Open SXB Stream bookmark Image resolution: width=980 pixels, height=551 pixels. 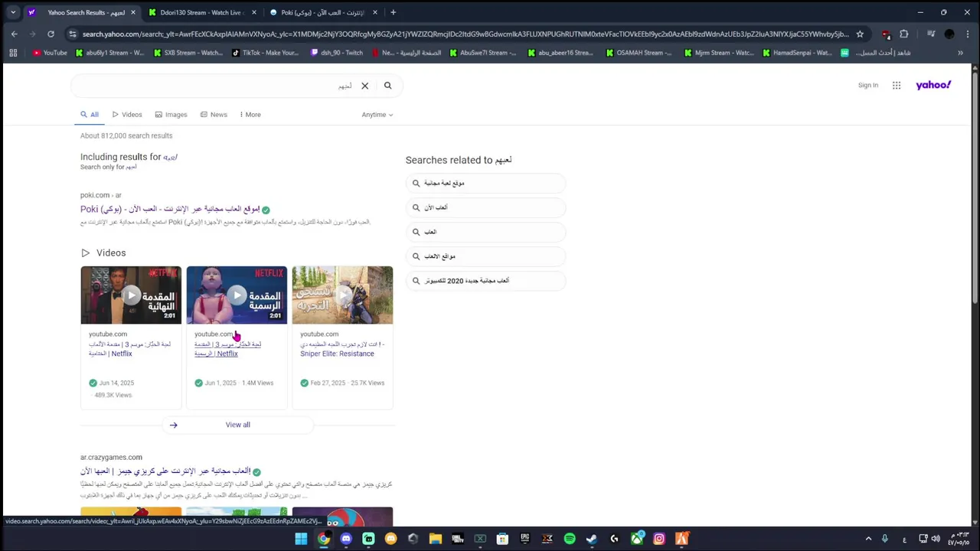[x=188, y=53]
